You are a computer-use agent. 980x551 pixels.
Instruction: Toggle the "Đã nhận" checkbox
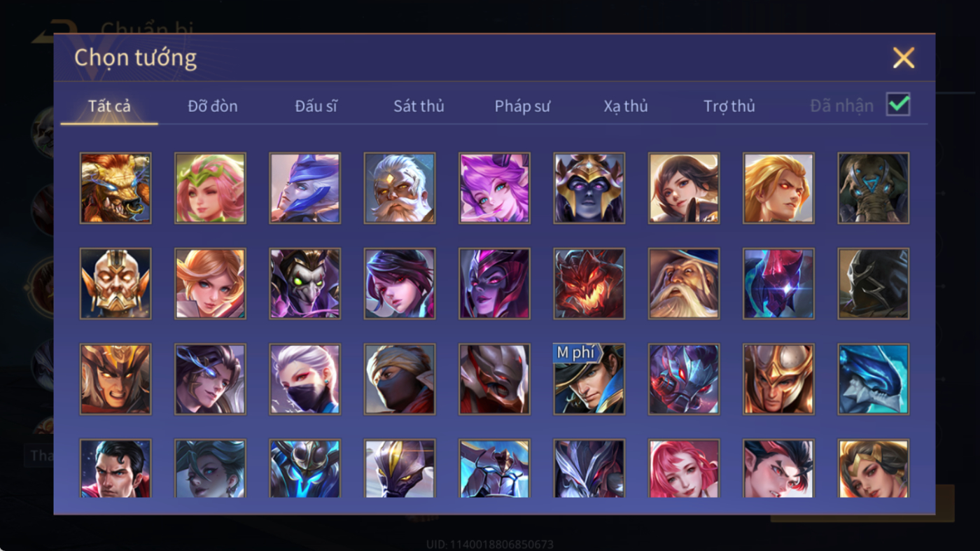898,104
